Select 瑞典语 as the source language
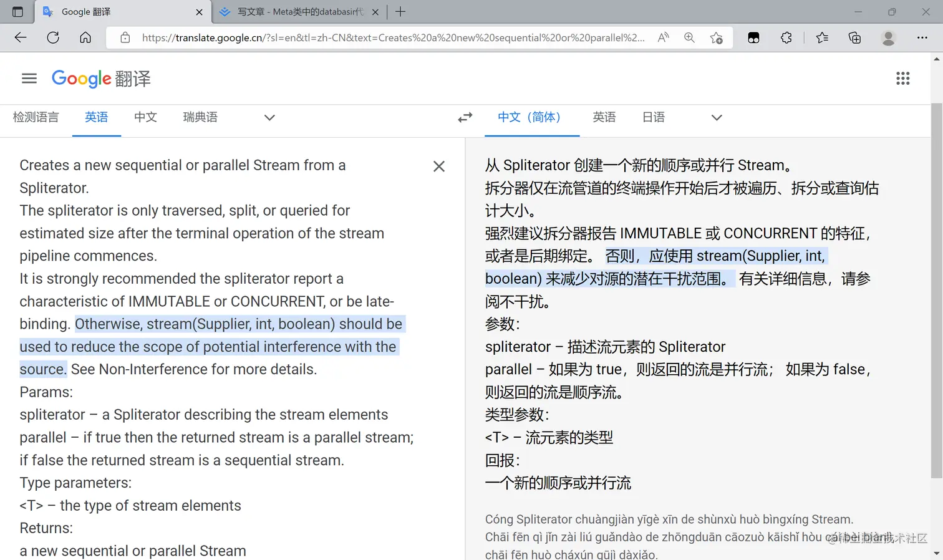 (200, 117)
